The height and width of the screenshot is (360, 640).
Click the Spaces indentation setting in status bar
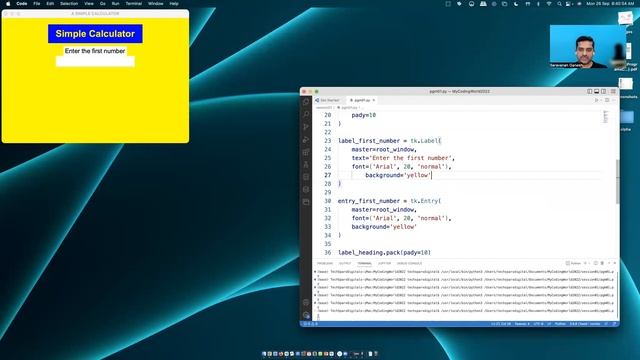pos(522,324)
